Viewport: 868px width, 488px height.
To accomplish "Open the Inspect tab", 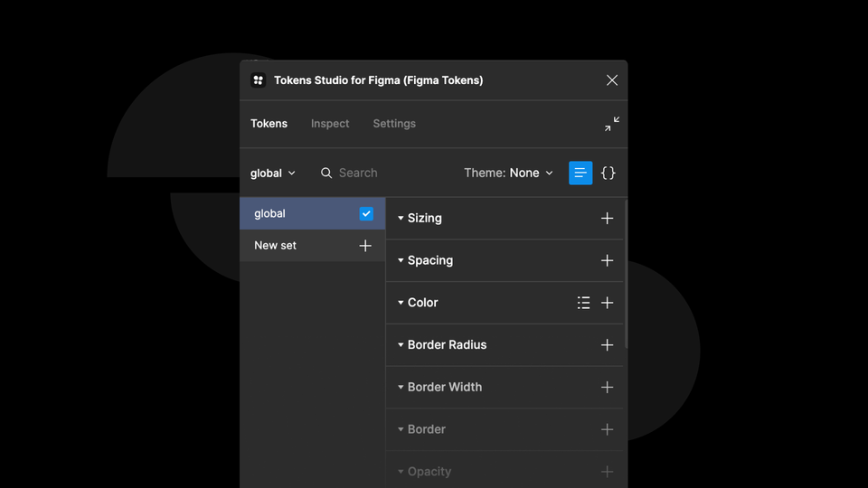I will tap(330, 124).
